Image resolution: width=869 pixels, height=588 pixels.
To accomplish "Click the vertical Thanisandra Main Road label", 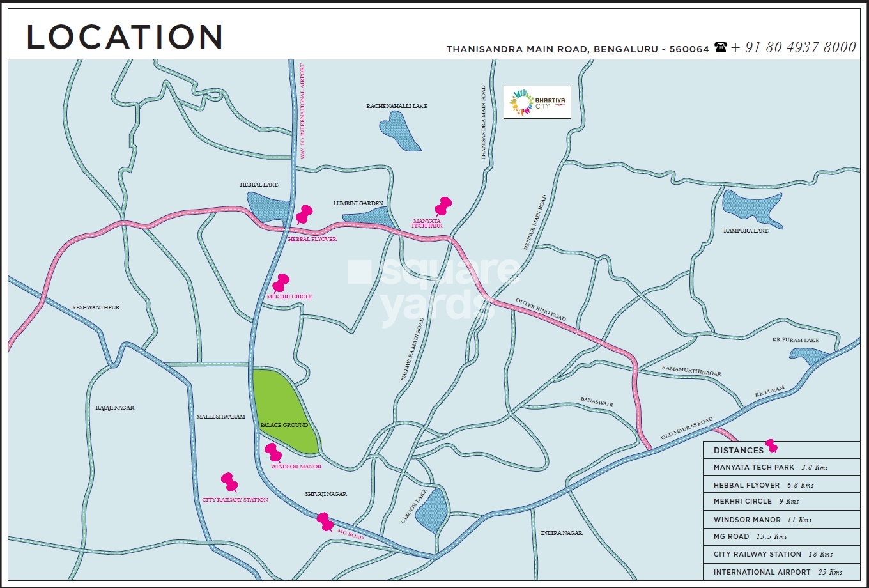I will point(484,122).
